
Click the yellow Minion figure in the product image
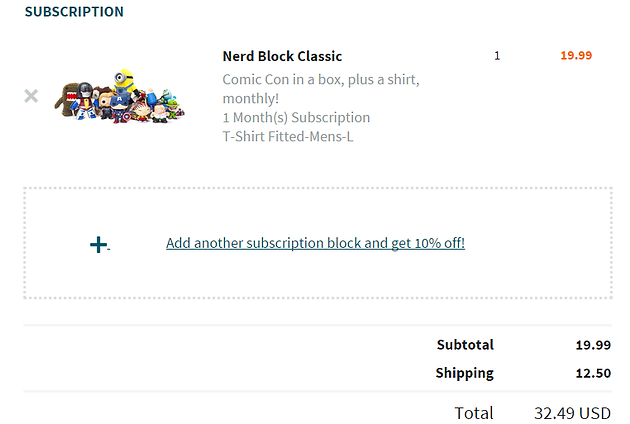pyautogui.click(x=124, y=81)
